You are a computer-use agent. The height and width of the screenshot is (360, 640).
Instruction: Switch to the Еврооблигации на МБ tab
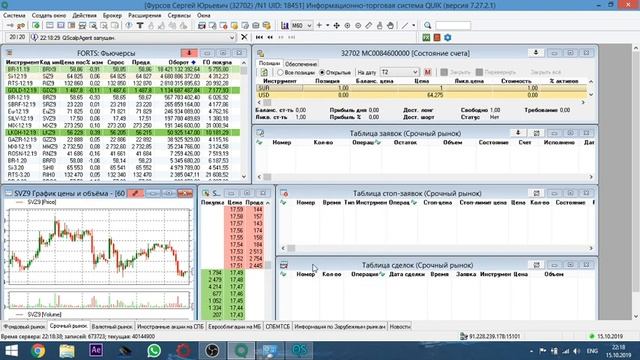[234, 327]
